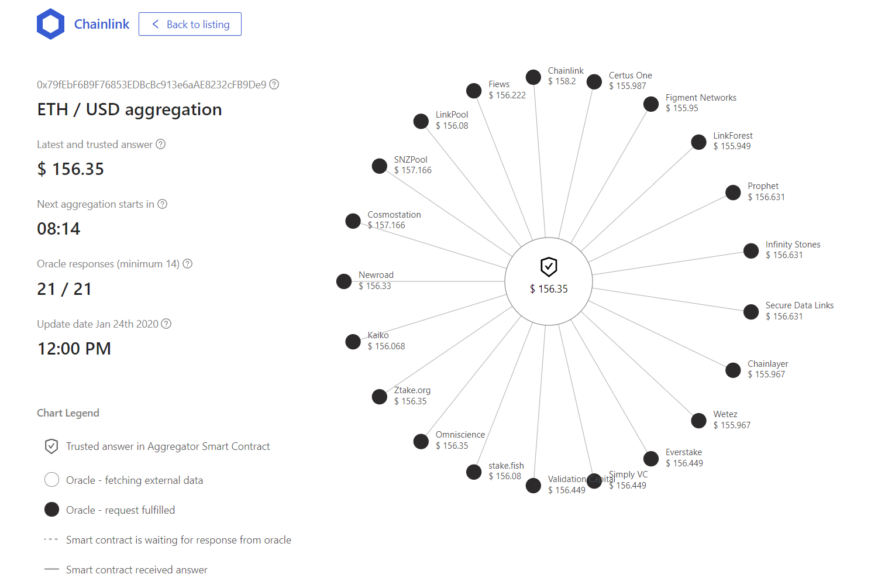Image resolution: width=878 pixels, height=588 pixels.
Task: Click help icon beside Update date
Action: (166, 324)
